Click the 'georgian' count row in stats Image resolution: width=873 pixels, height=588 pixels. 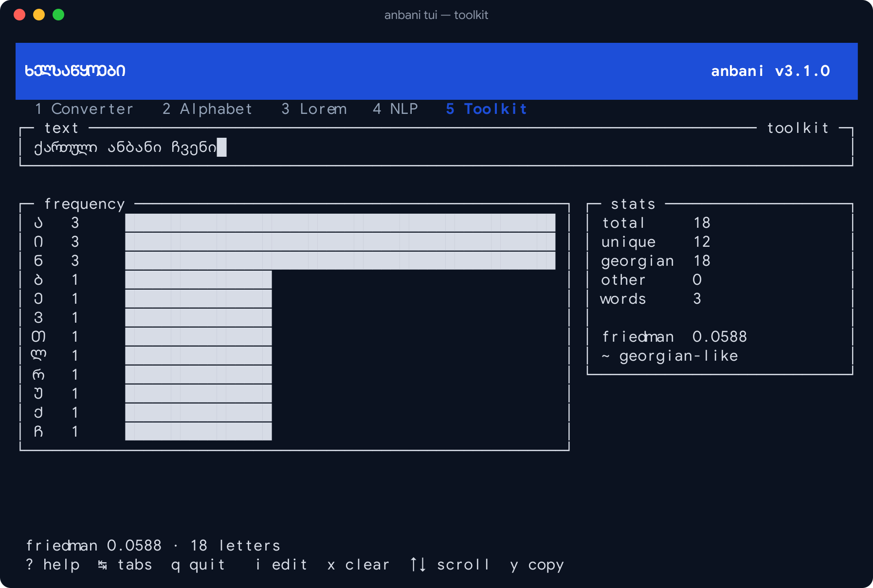click(x=656, y=261)
